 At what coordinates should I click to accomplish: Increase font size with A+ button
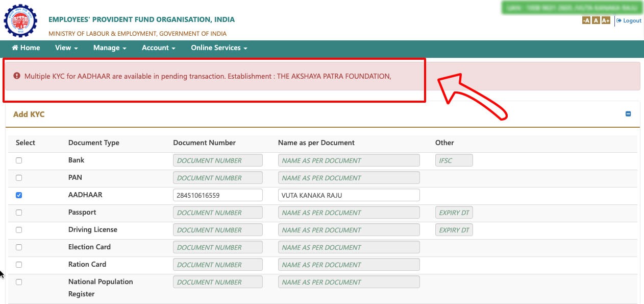point(606,20)
